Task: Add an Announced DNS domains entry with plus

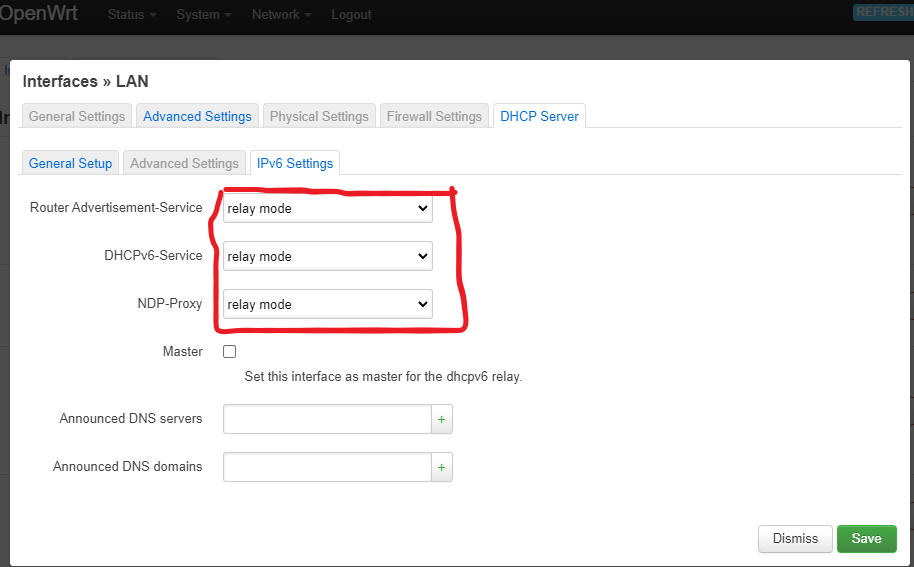Action: [441, 467]
